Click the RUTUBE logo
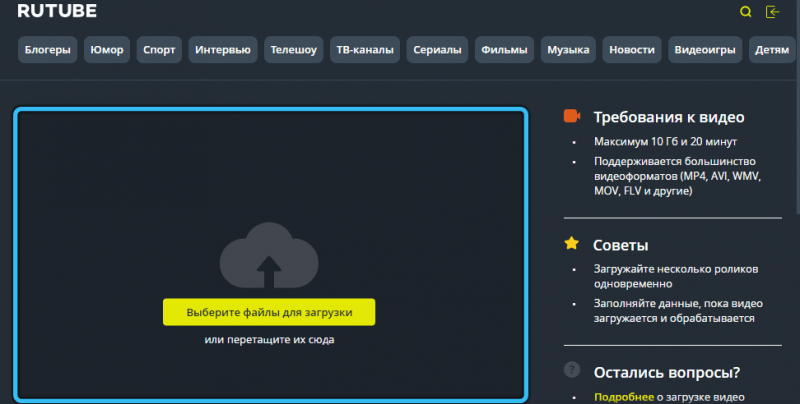This screenshot has height=404, width=800. click(x=57, y=11)
